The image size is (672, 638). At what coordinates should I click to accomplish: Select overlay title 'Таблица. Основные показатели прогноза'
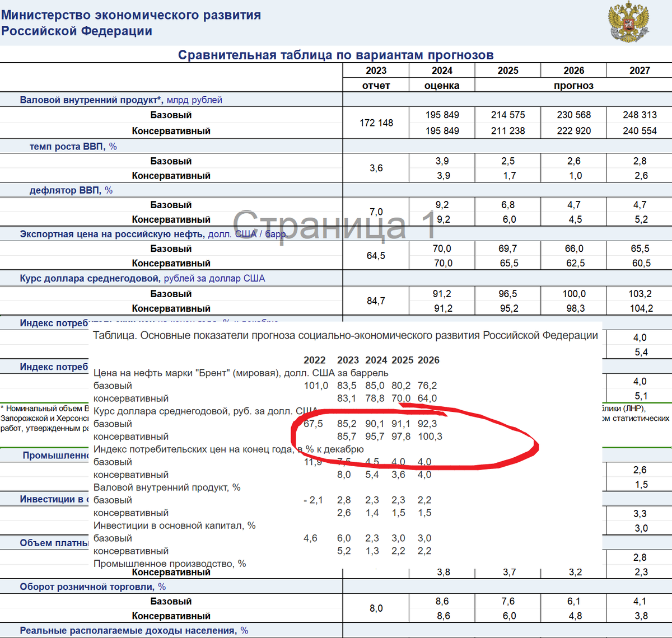coord(194,335)
